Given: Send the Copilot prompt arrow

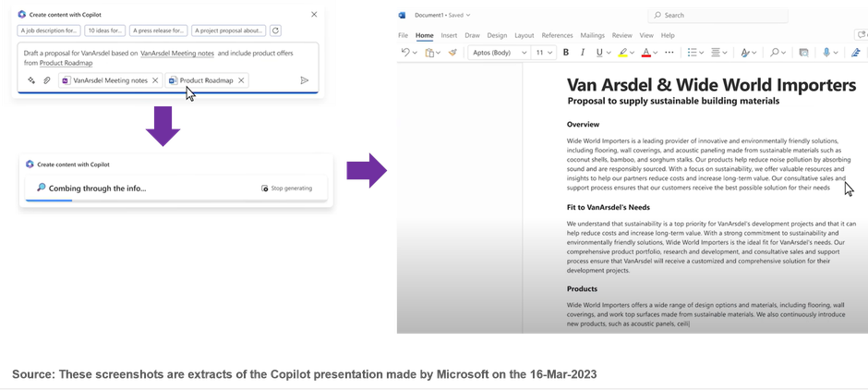Looking at the screenshot, I should (x=304, y=80).
